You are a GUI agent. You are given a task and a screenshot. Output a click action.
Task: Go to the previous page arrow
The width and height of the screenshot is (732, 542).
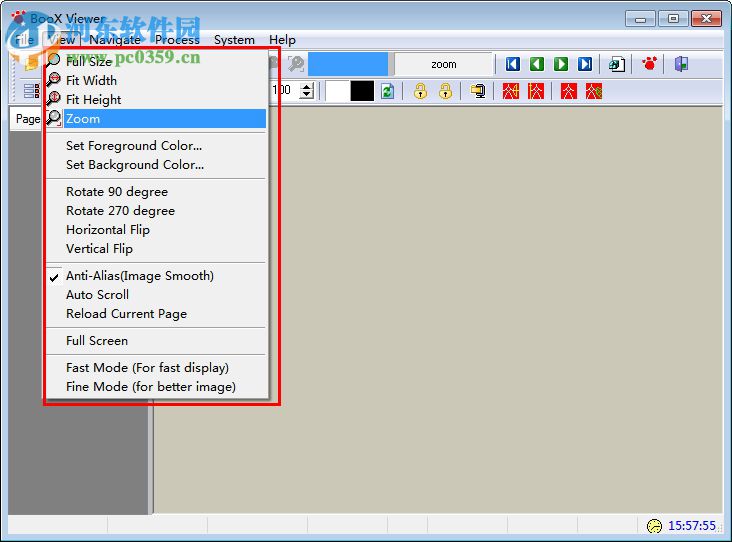click(537, 64)
